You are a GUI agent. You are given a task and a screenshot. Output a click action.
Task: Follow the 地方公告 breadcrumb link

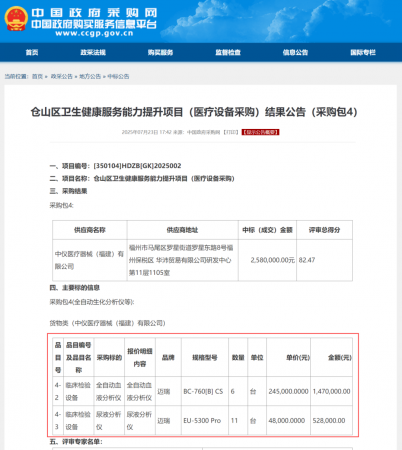[90, 77]
